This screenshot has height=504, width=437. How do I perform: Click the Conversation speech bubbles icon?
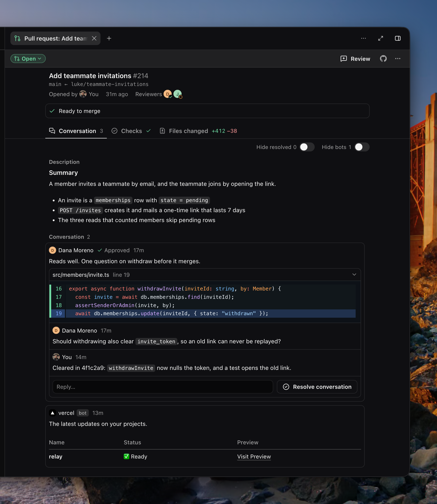52,131
